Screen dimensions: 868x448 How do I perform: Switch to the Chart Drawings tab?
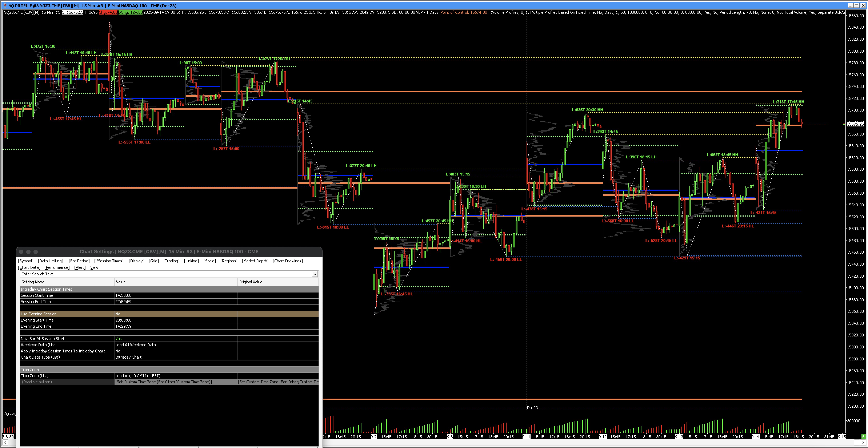[287, 261]
